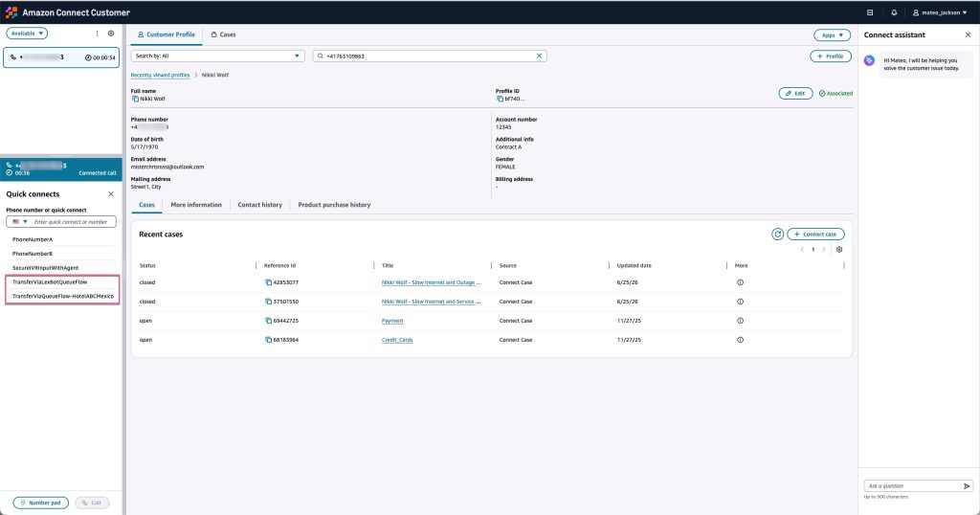
Task: Click the Connect case button
Action: pos(815,235)
